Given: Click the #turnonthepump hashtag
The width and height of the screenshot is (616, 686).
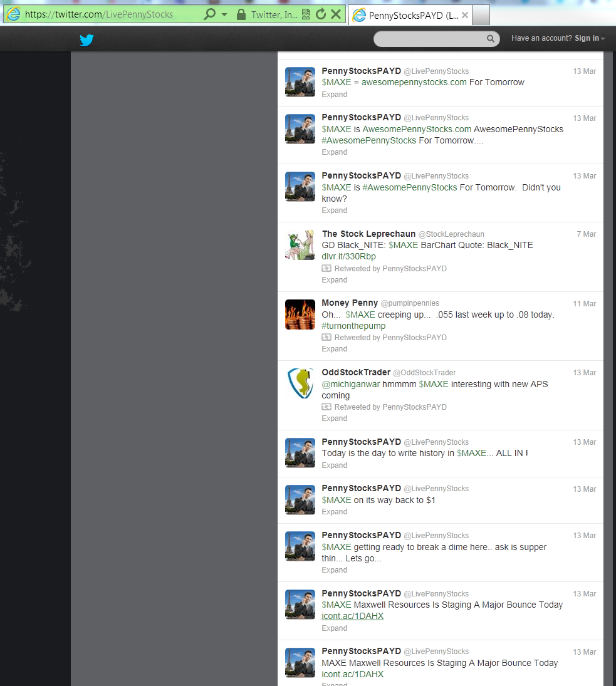Looking at the screenshot, I should [x=353, y=326].
